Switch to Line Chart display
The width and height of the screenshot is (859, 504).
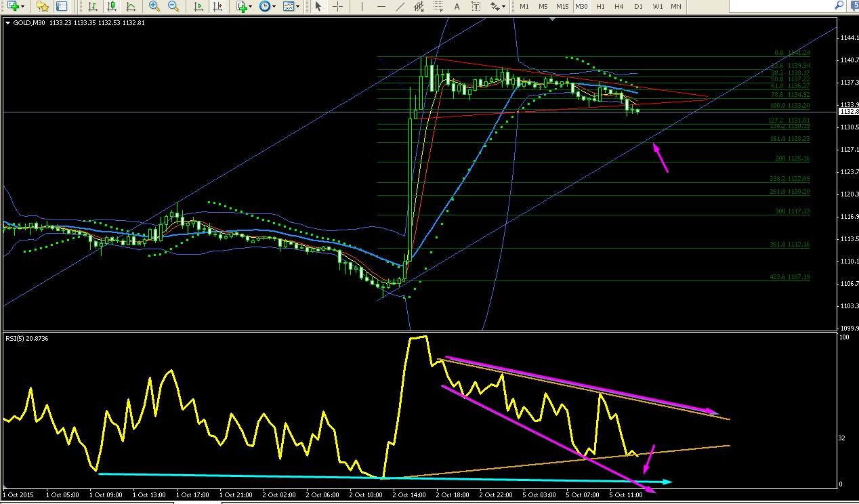click(131, 6)
